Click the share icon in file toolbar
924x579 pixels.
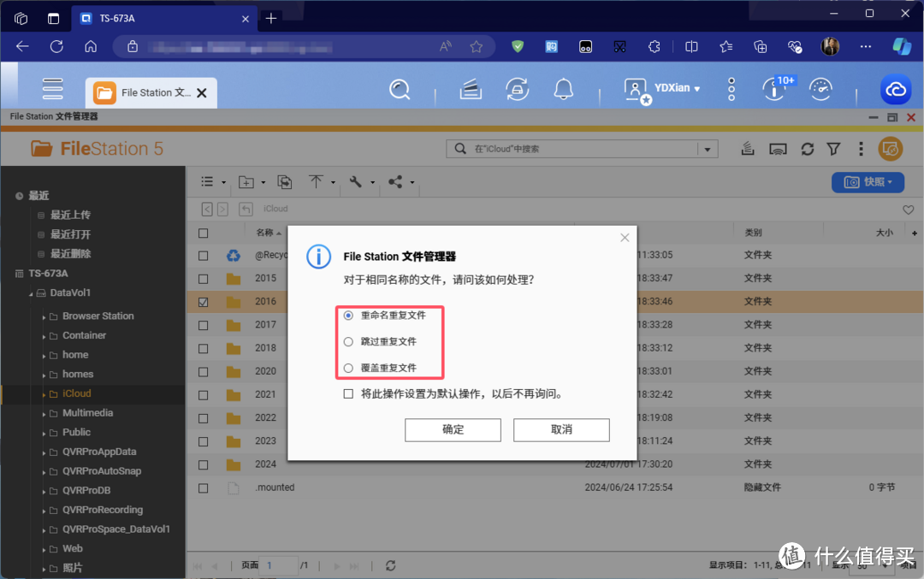(395, 182)
